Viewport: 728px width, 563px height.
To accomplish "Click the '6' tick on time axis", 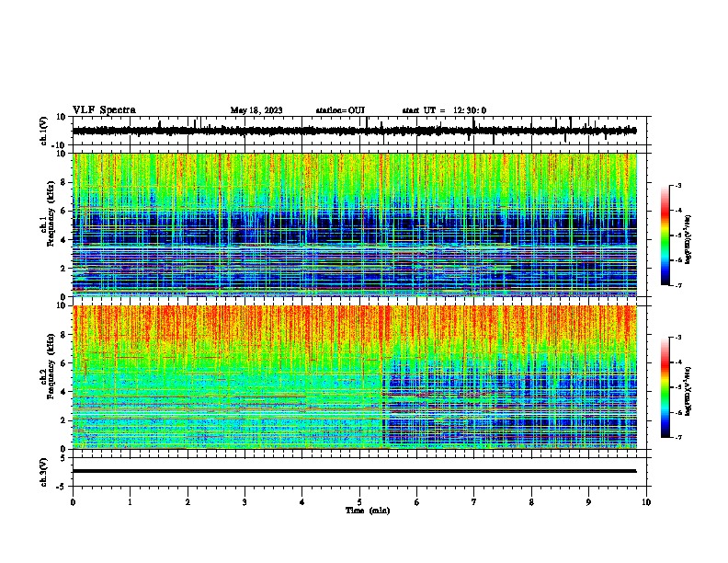I will [x=417, y=502].
